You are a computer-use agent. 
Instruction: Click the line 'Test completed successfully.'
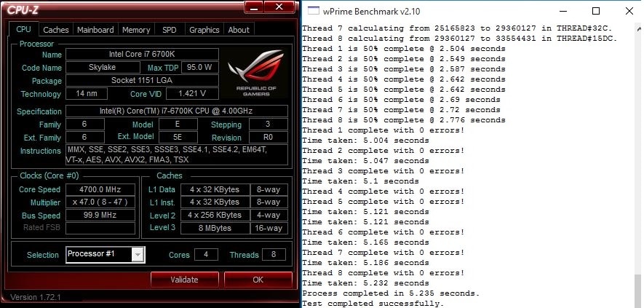pyautogui.click(x=373, y=304)
